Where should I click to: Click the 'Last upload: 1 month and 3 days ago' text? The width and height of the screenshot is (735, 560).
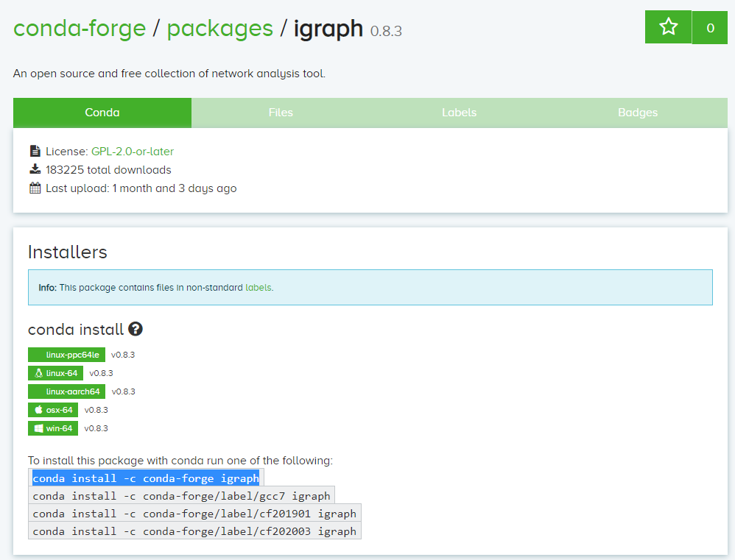click(141, 188)
